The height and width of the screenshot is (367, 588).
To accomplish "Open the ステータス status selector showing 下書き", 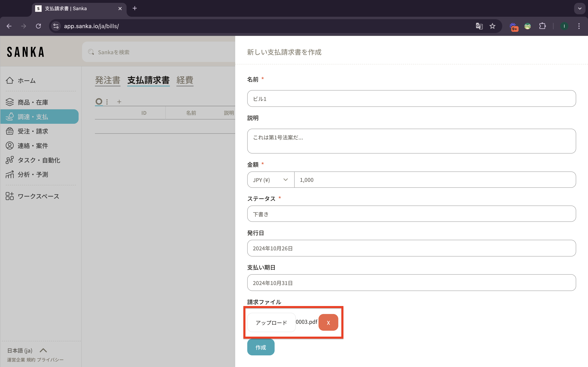I will [411, 214].
